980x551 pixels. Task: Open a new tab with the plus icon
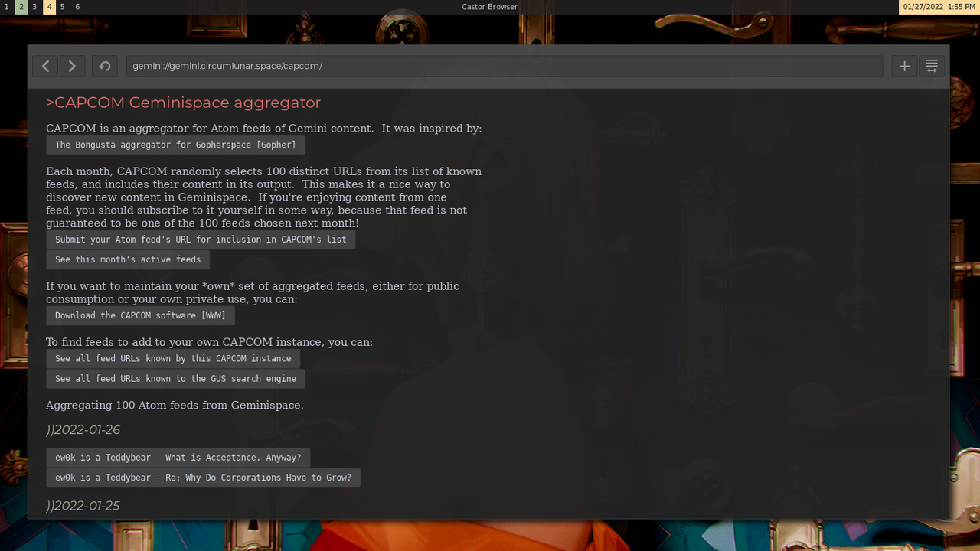(904, 66)
